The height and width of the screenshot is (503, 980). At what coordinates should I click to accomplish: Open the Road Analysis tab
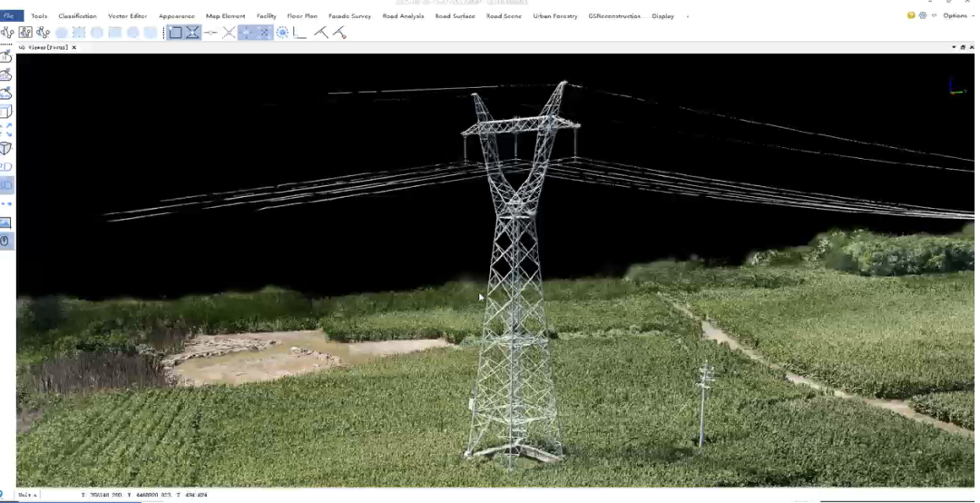(403, 16)
